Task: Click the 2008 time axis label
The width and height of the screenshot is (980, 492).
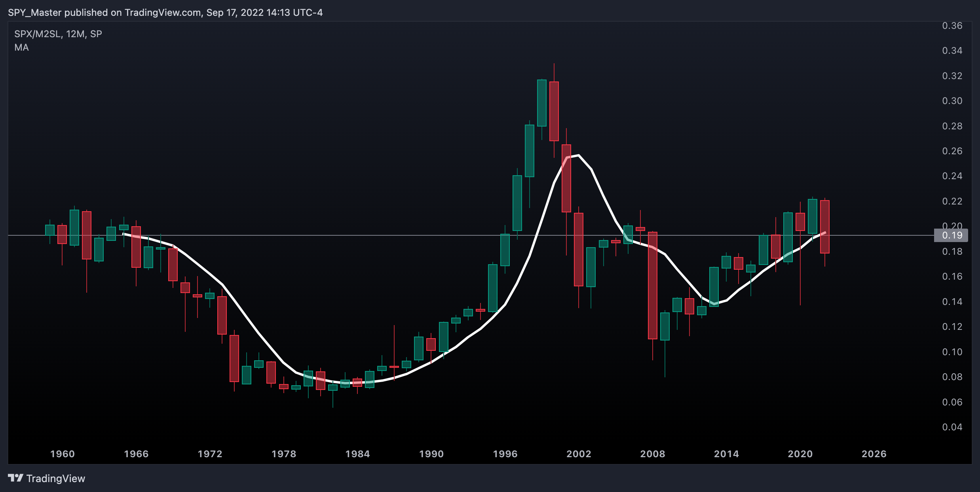Action: point(653,454)
